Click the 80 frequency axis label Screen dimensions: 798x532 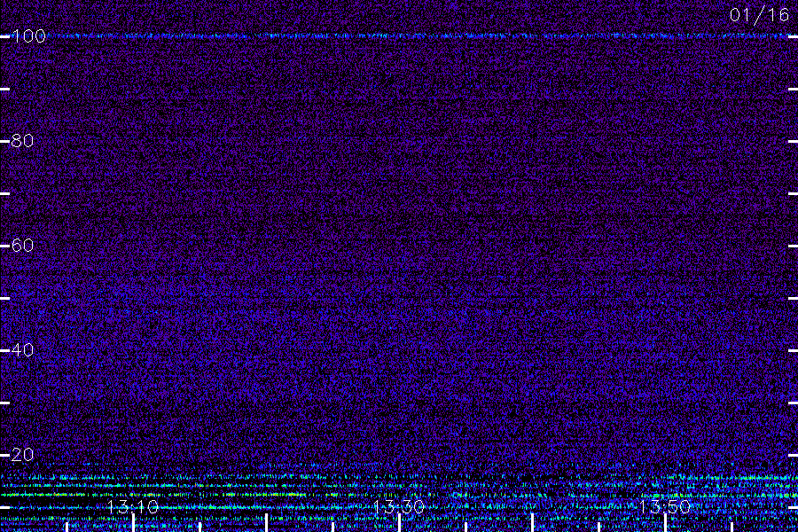point(22,141)
